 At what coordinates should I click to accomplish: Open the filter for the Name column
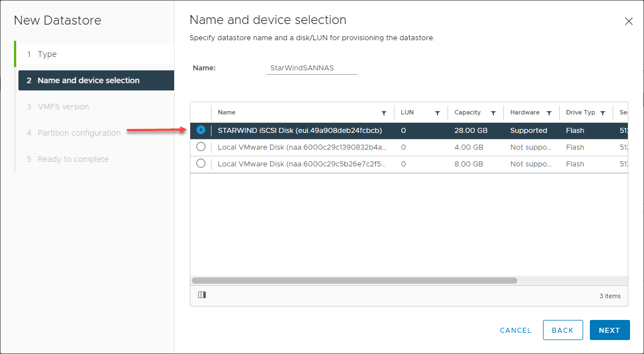(384, 112)
